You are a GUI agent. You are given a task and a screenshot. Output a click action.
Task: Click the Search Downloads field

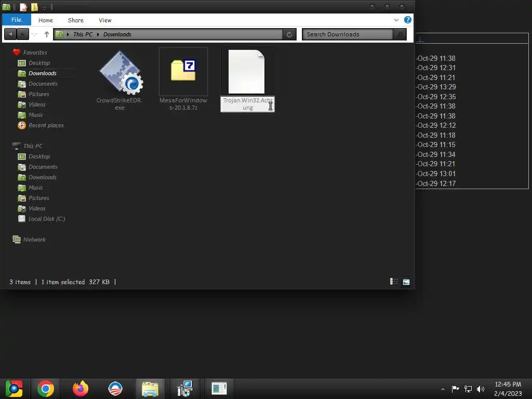click(348, 34)
